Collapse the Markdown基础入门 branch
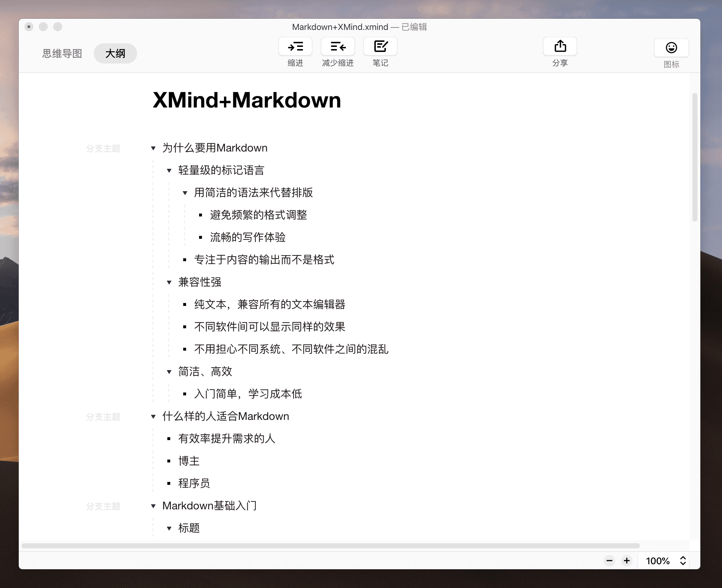 153,506
